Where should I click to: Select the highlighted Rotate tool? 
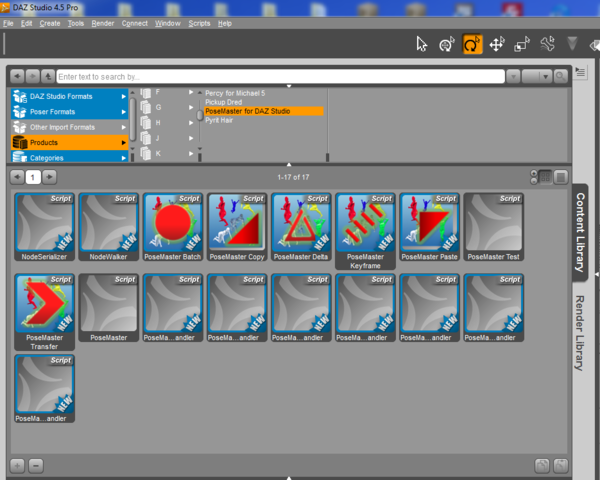coord(472,44)
